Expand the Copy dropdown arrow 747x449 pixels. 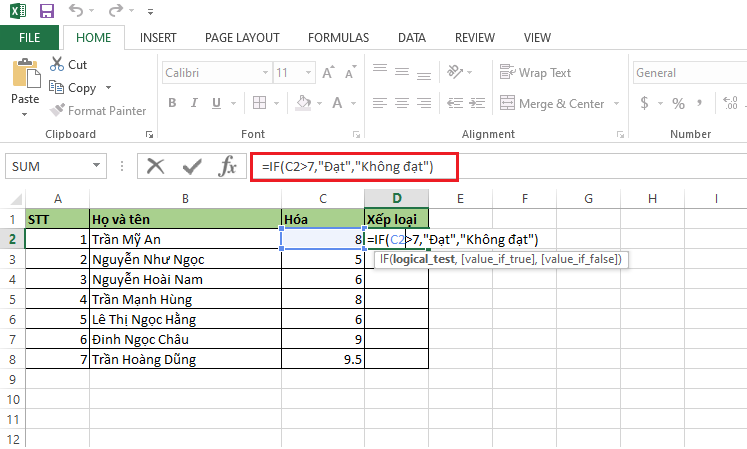(x=108, y=88)
